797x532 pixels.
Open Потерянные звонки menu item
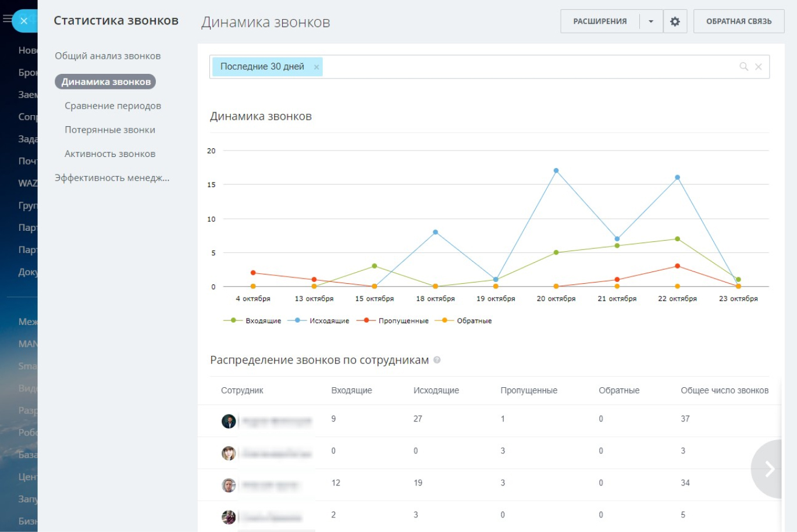[109, 130]
